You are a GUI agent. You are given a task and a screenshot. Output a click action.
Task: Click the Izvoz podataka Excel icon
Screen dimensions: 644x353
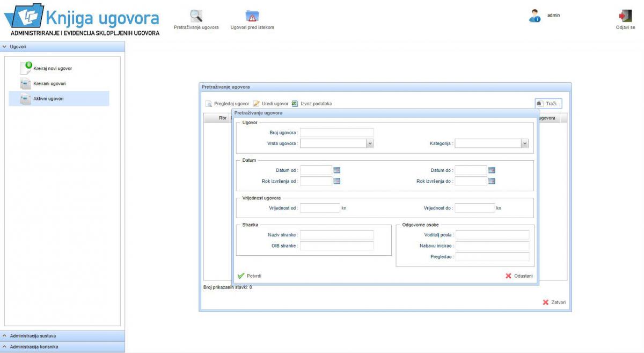click(295, 103)
